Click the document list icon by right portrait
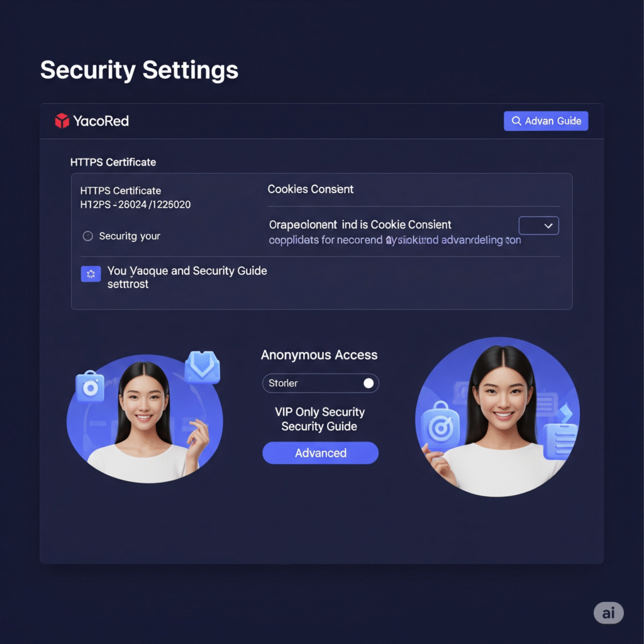 [560, 441]
